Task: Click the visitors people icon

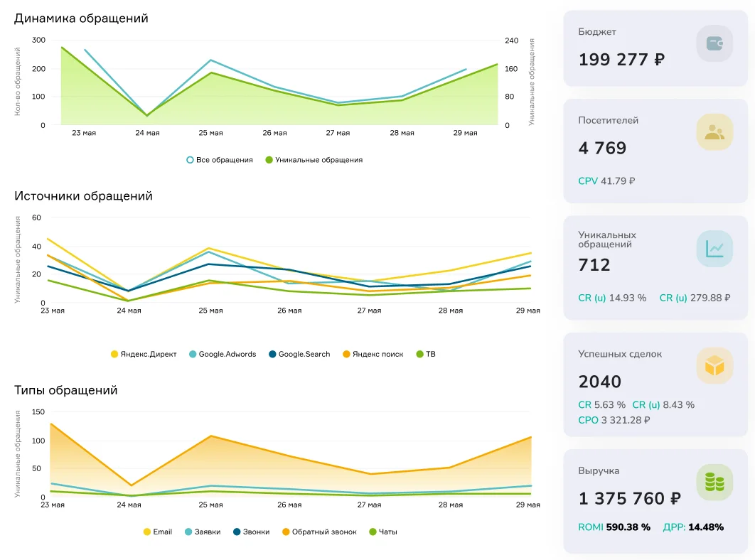Action: point(714,132)
